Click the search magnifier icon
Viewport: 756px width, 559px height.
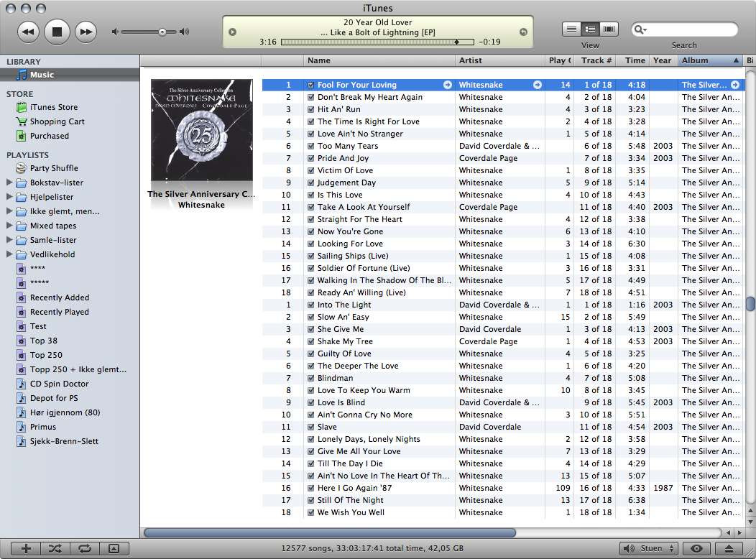pyautogui.click(x=639, y=29)
